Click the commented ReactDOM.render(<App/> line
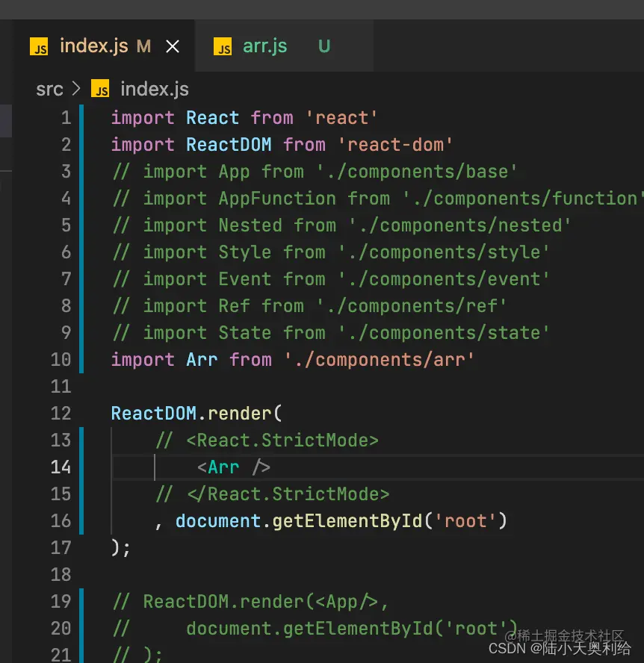This screenshot has width=644, height=663. click(250, 601)
